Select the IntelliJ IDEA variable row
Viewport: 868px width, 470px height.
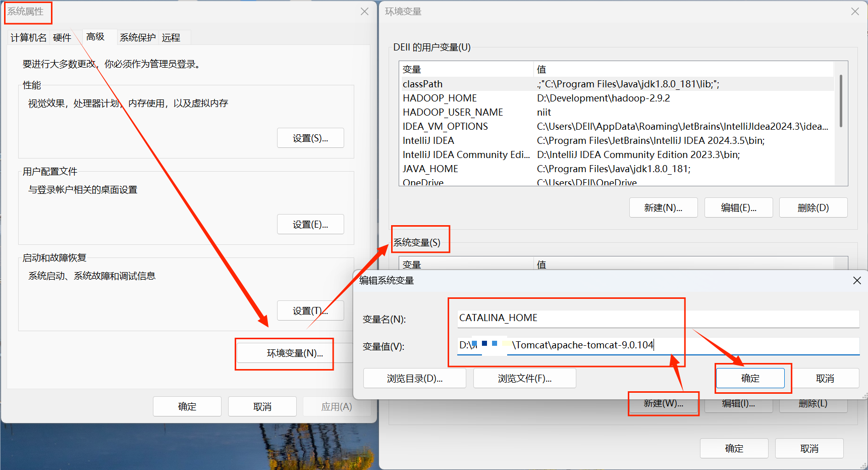[617, 140]
